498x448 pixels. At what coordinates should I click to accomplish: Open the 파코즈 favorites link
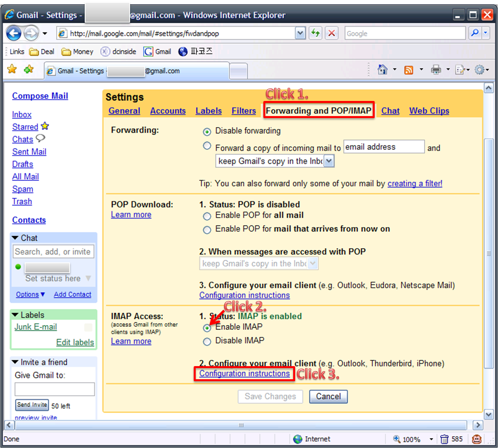pos(195,52)
